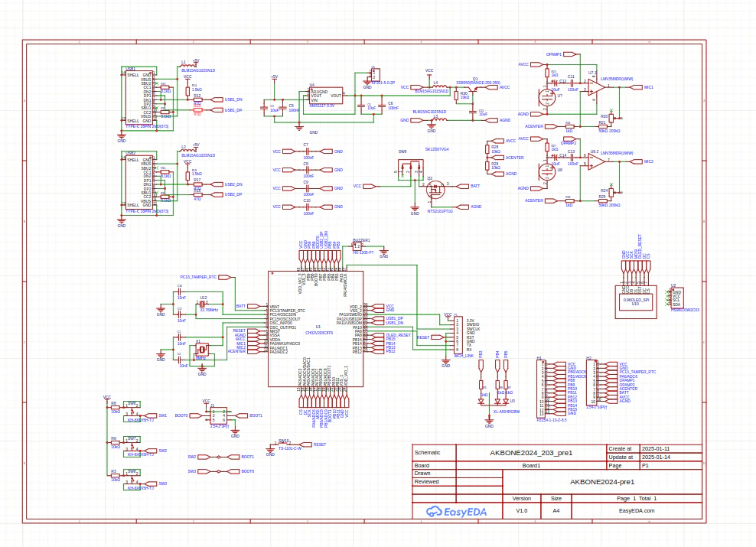Click the EasyEDA.com text in title block
Image resolution: width=756 pixels, height=547 pixels.
[x=637, y=511]
